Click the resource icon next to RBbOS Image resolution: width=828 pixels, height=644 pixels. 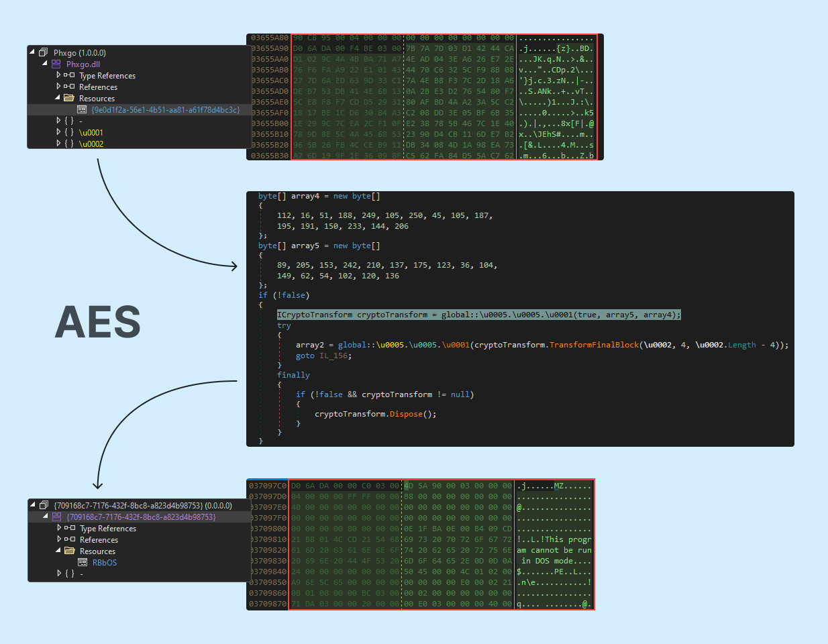(83, 562)
